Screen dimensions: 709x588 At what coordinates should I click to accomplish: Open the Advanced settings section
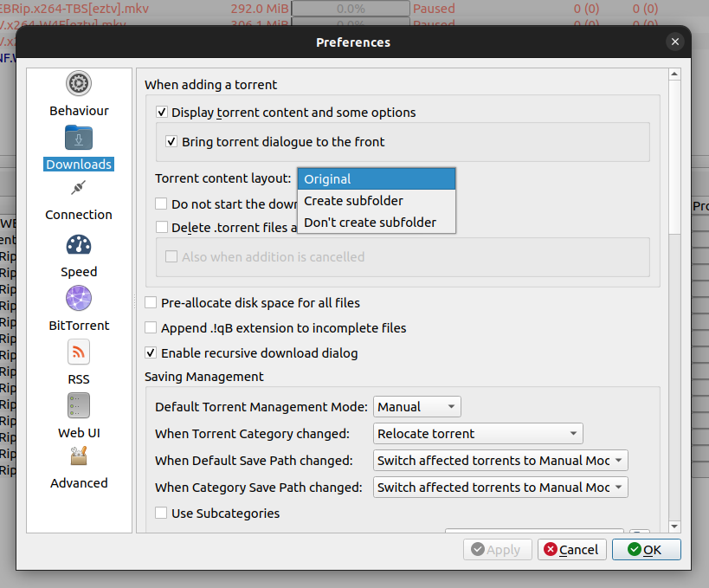pos(78,468)
